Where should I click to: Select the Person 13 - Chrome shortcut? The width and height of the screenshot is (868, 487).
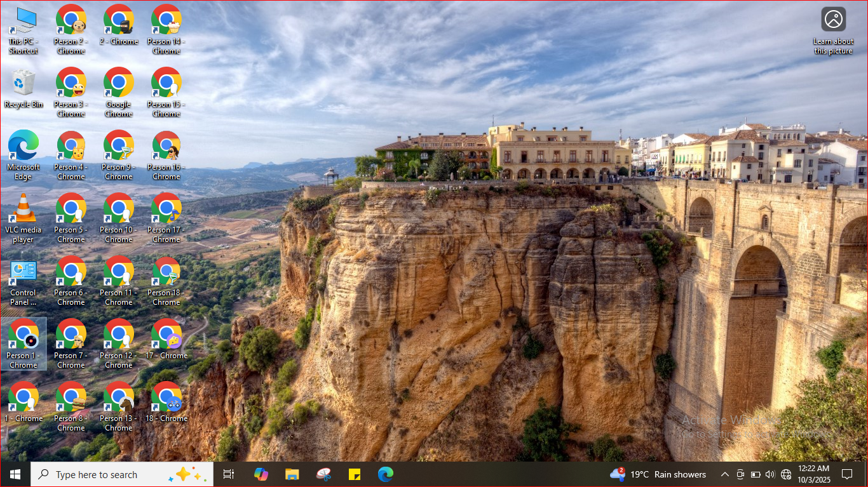pos(119,407)
